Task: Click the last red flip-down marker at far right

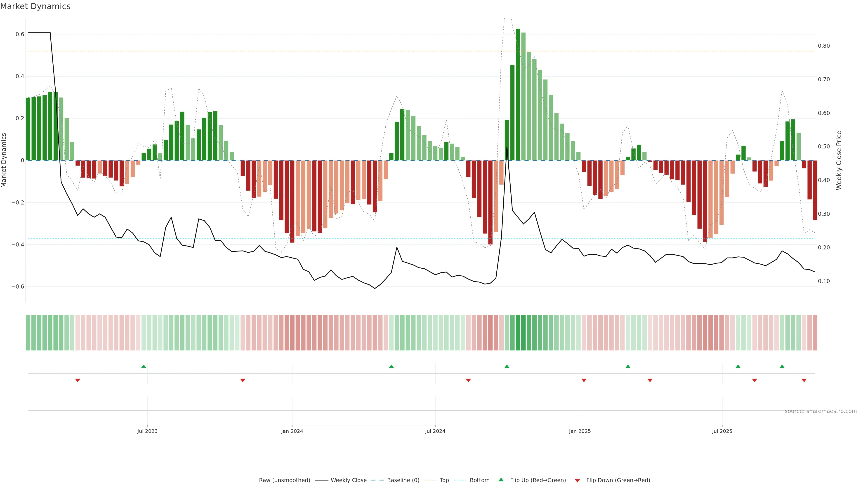Action: coord(804,380)
